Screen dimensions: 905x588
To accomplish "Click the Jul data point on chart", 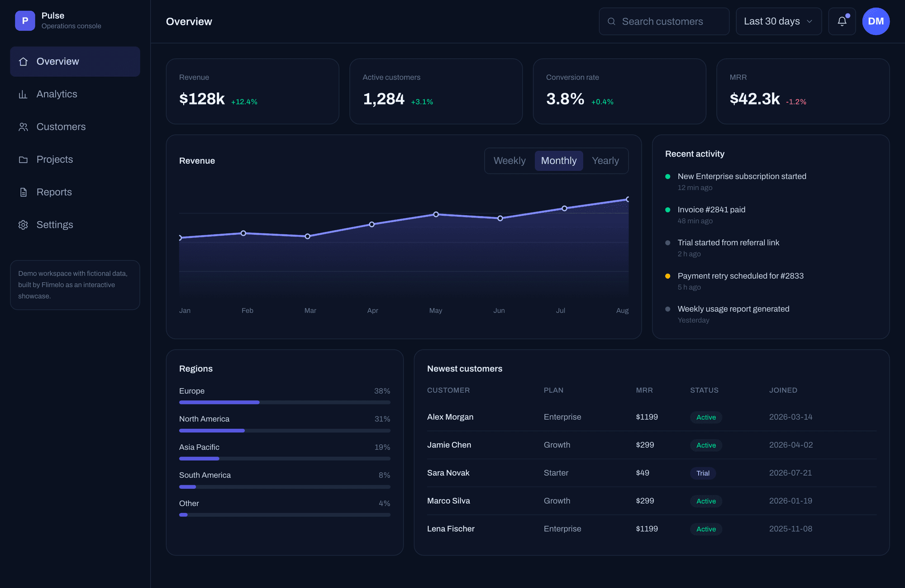I will pos(564,209).
